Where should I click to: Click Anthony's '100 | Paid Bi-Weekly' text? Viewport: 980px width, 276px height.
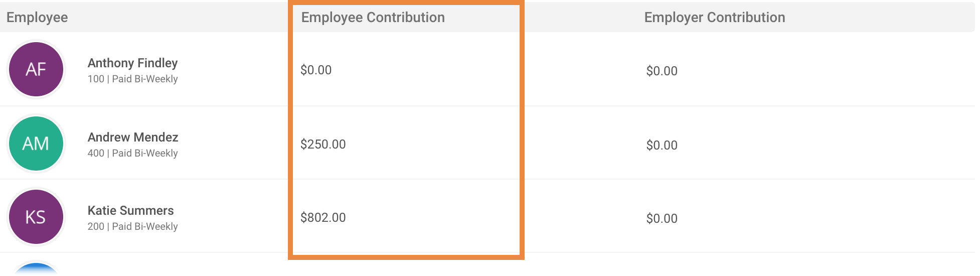[x=132, y=79]
